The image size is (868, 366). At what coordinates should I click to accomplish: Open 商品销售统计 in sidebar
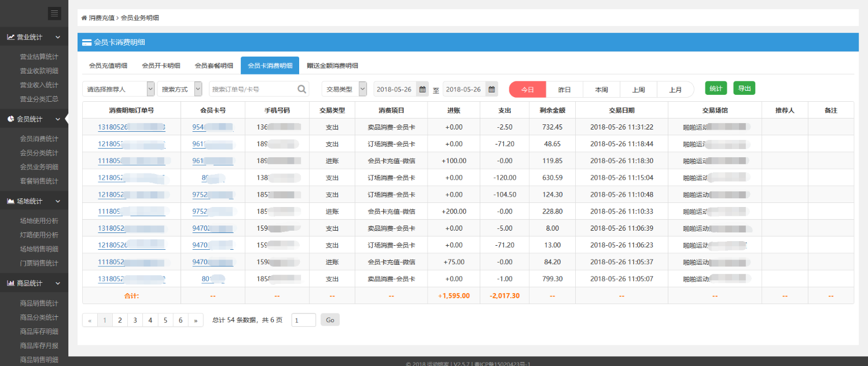[x=39, y=303]
